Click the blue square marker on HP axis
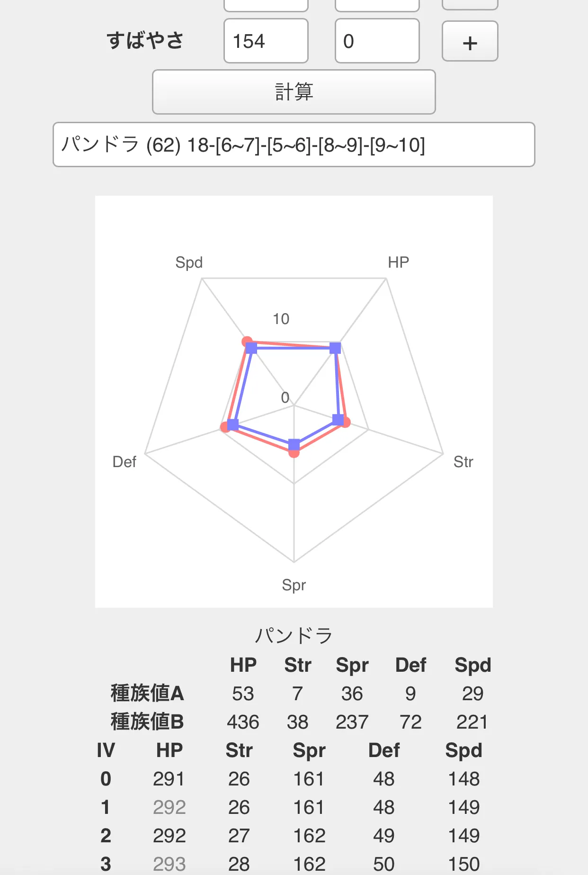Image resolution: width=588 pixels, height=875 pixels. [335, 348]
